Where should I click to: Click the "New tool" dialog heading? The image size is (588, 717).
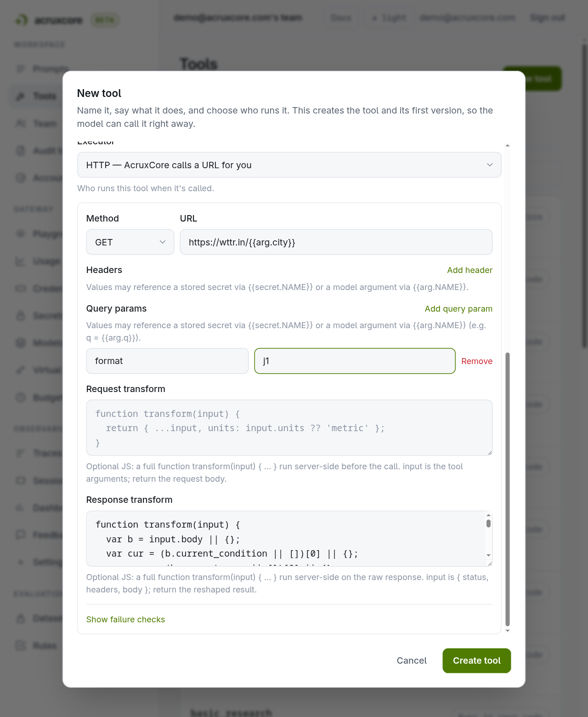(99, 93)
